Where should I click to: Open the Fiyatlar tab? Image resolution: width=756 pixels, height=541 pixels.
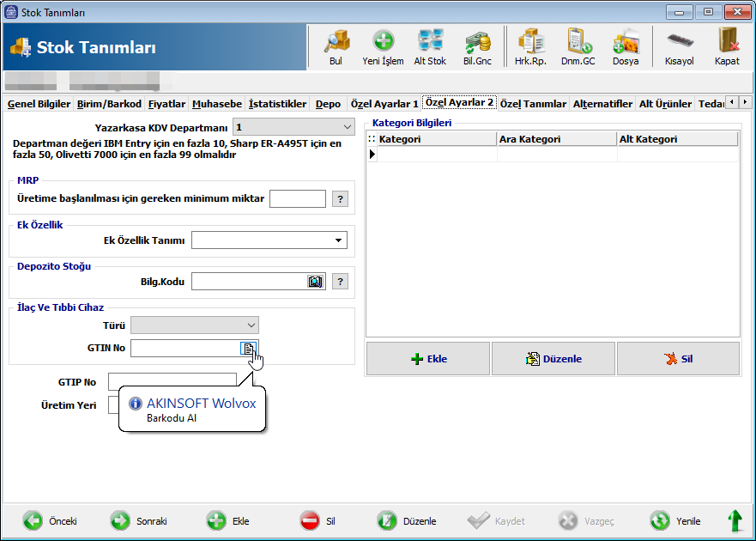[166, 104]
